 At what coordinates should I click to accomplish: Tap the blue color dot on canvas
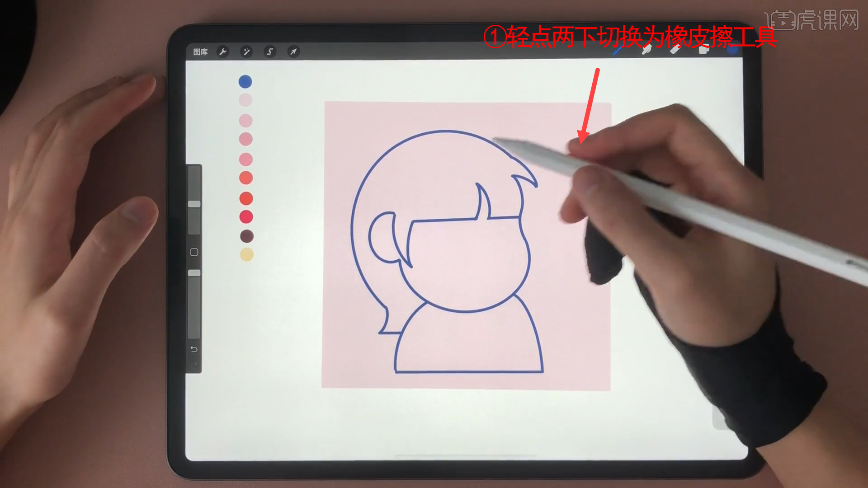coord(245,82)
